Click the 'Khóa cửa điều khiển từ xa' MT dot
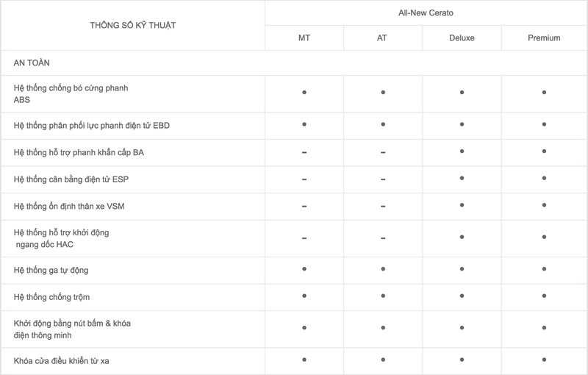 click(304, 360)
